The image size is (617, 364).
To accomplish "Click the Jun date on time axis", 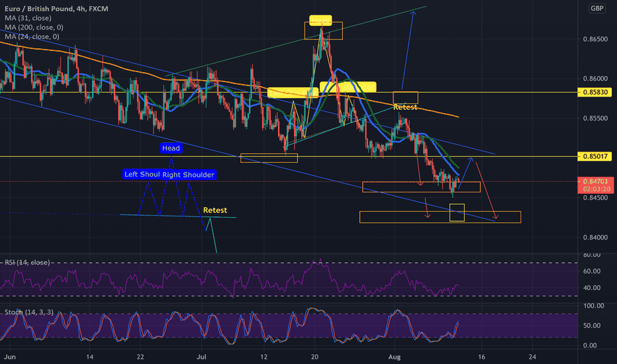I will point(10,357).
